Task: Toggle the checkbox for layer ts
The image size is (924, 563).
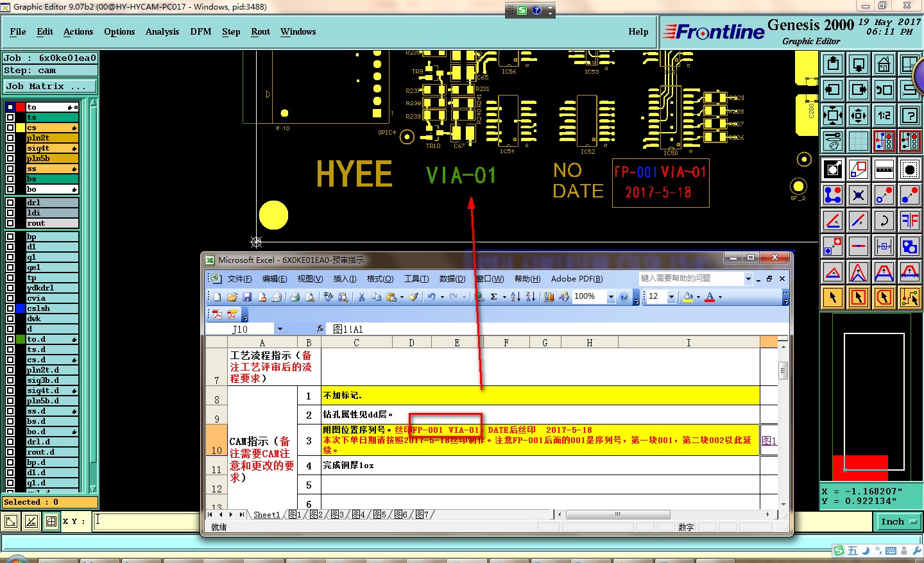Action: tap(10, 117)
